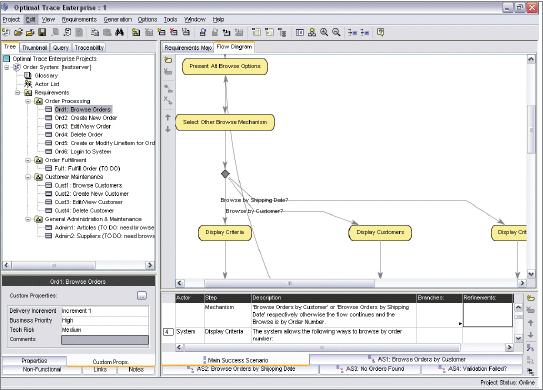Click the zoom in magnifier icon
Screen dimensions: 543x390
coord(324,33)
